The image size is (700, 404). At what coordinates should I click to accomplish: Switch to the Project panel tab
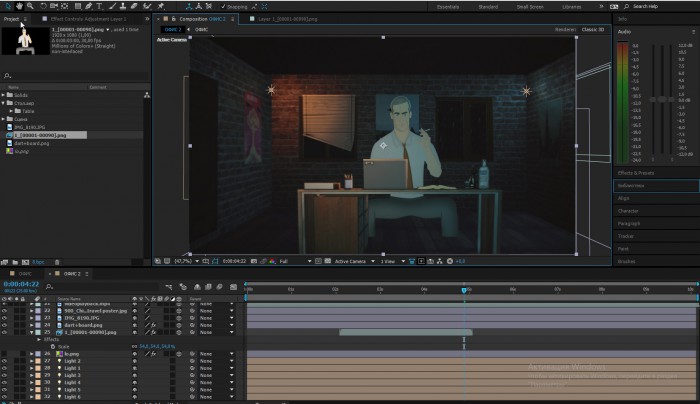pos(12,19)
